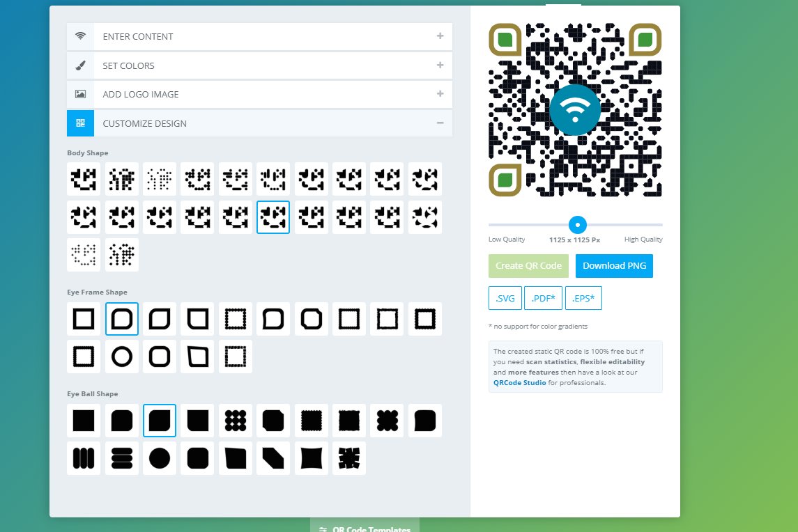
Task: Pick the sparse tiny-dots body shape
Action: (x=160, y=180)
